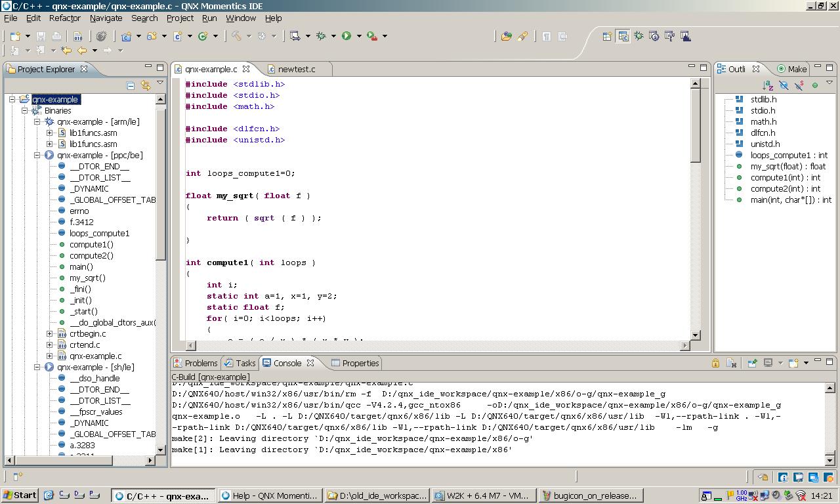
Task: Switch to the Problems tab
Action: [196, 363]
